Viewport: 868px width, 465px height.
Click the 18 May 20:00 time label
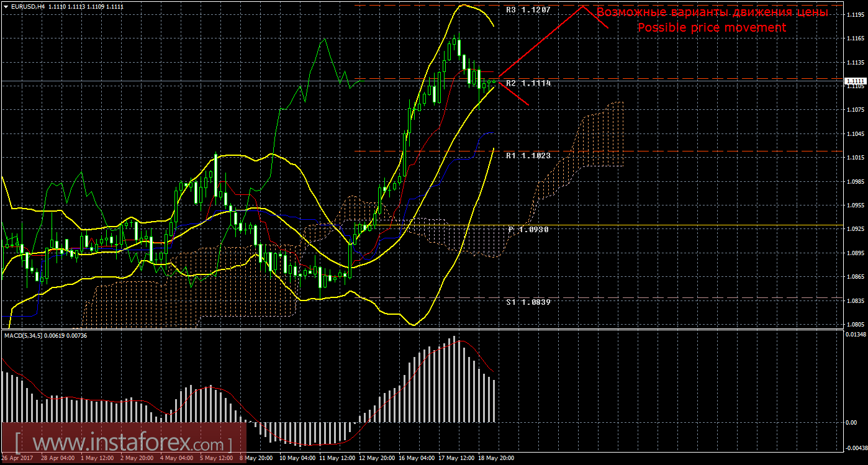[x=495, y=458]
